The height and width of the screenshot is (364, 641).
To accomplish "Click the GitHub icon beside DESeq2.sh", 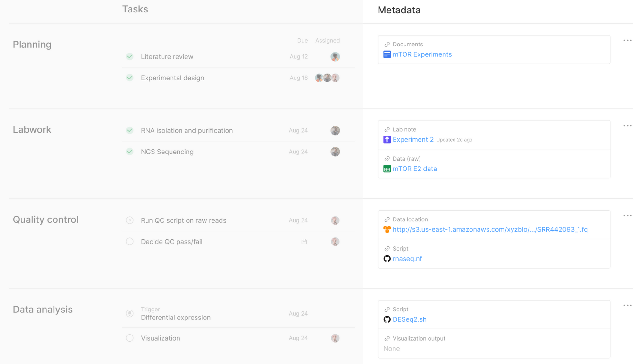I will (387, 319).
